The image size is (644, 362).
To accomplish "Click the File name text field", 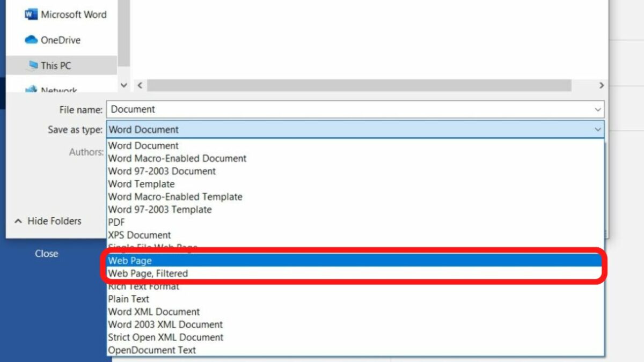I will (349, 109).
